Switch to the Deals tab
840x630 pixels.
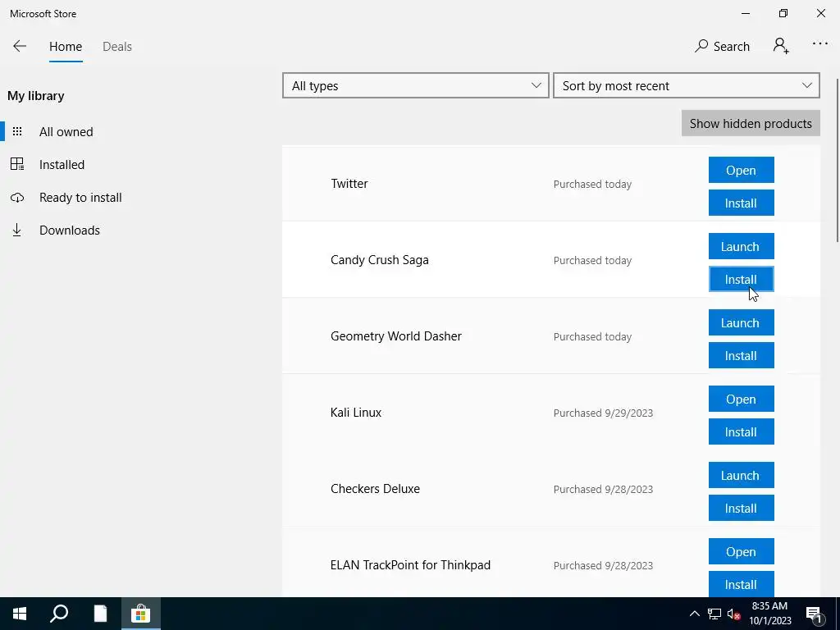117,47
